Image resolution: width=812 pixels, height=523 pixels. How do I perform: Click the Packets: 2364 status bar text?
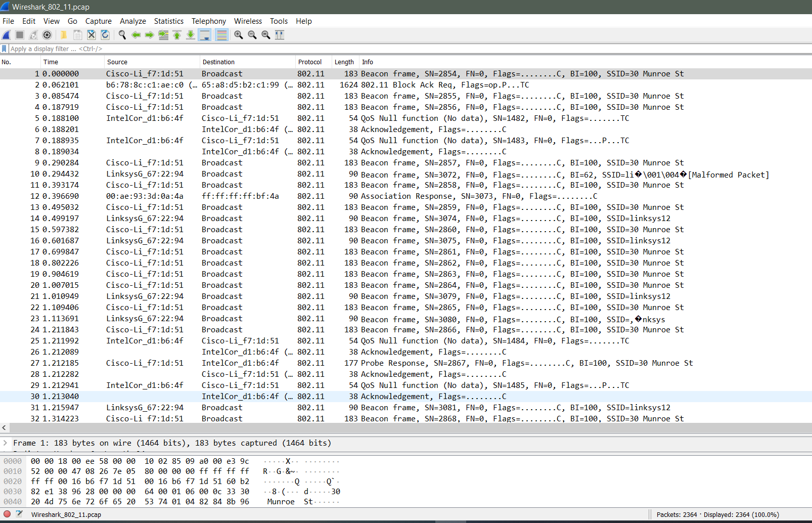point(678,514)
